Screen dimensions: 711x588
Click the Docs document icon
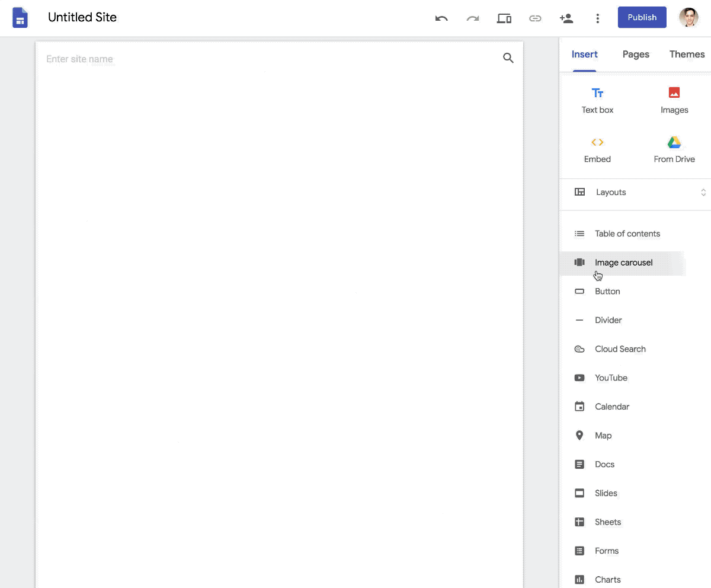click(579, 465)
